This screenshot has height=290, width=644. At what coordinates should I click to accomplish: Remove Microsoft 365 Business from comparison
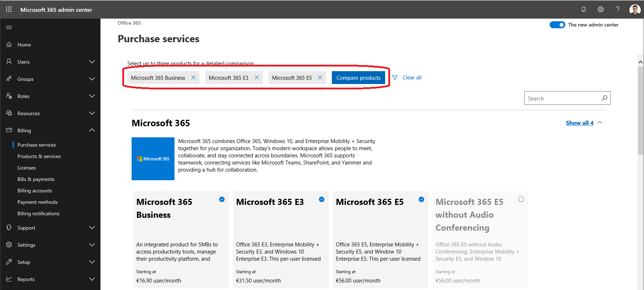(x=193, y=78)
